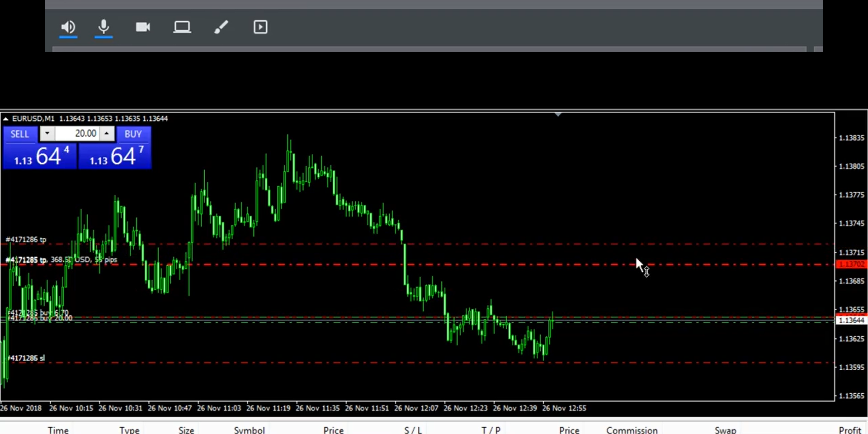Click the lot volume up arrow

click(x=106, y=134)
